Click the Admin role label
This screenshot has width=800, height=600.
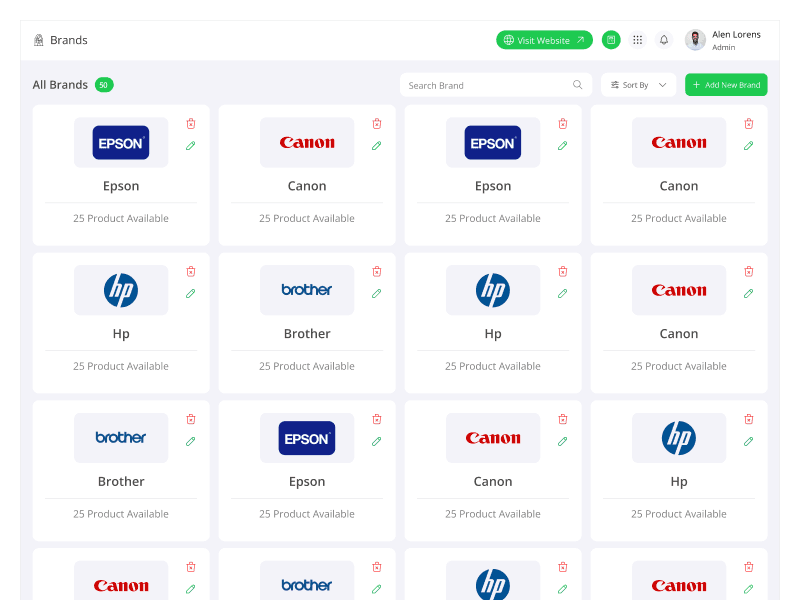coord(723,47)
